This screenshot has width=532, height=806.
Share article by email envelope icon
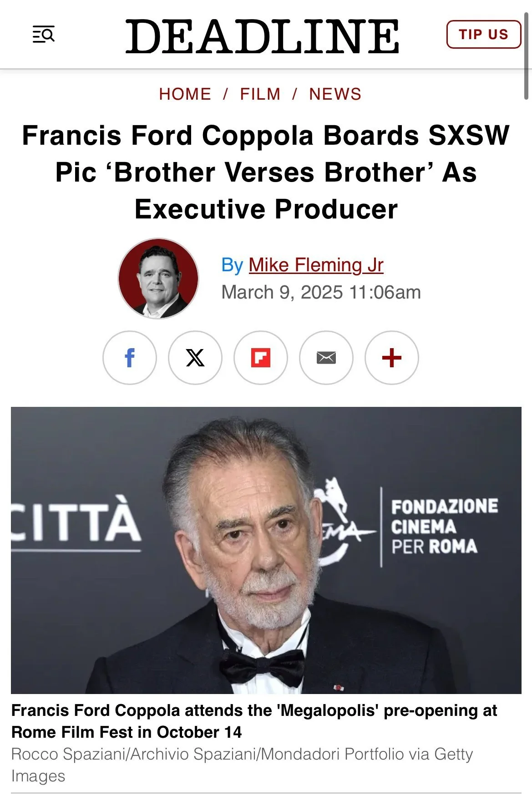[326, 358]
